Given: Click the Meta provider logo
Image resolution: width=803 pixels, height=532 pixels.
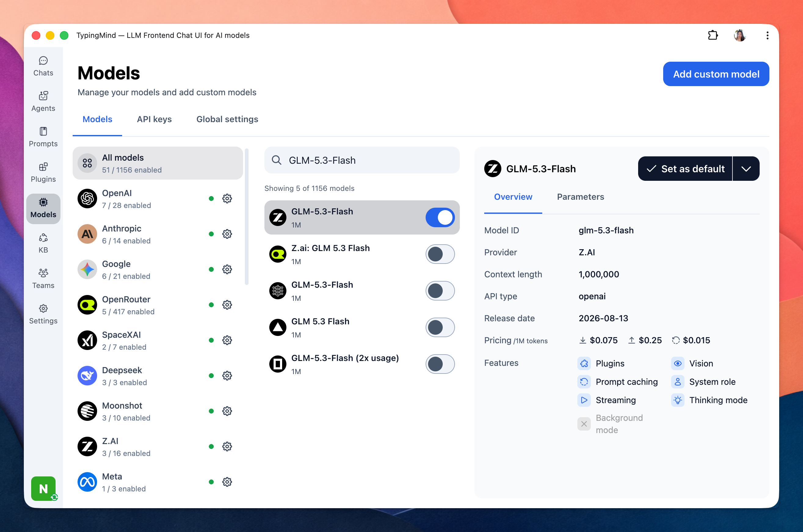Looking at the screenshot, I should (x=87, y=482).
